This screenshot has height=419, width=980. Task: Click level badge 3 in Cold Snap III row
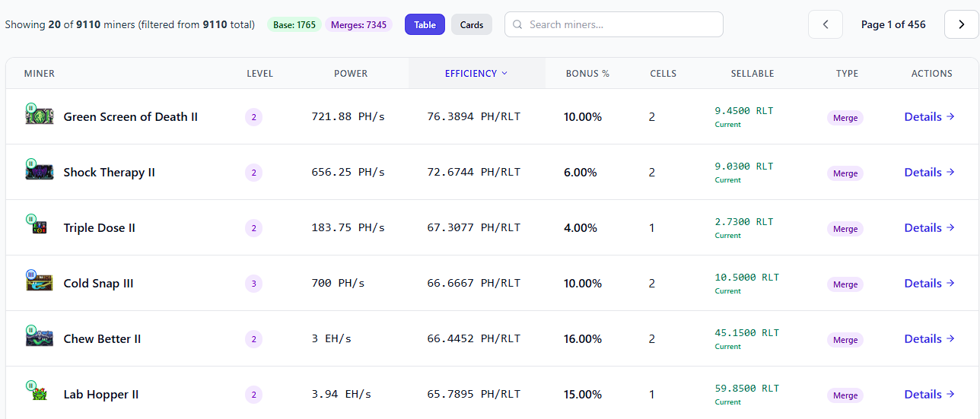(253, 284)
